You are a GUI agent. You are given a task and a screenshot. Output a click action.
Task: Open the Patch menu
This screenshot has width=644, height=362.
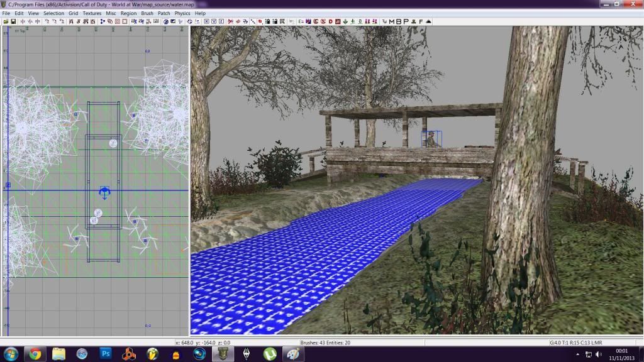click(x=164, y=13)
